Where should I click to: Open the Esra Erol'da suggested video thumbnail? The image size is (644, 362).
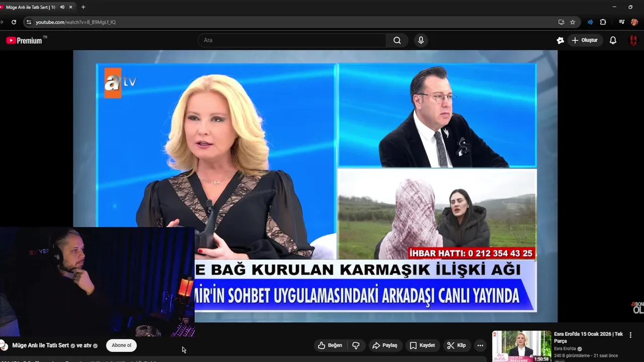pos(521,346)
